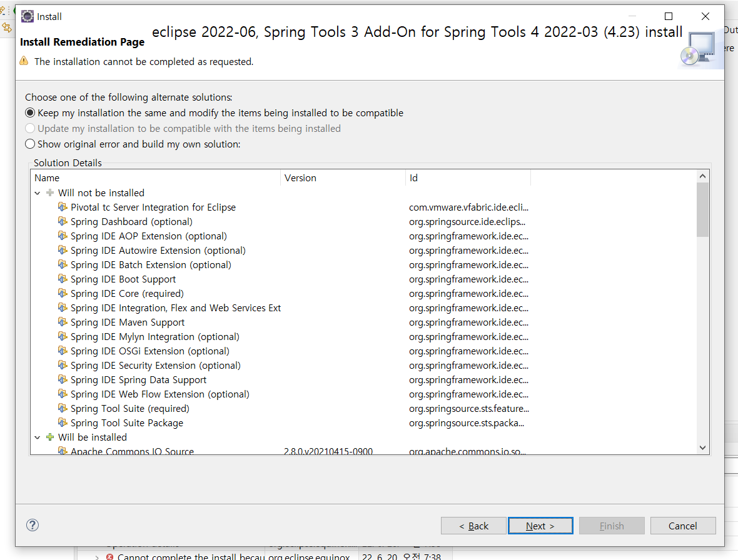The image size is (738, 560).
Task: Click the Solution Details vertical scrollbar thumb
Action: (703, 210)
